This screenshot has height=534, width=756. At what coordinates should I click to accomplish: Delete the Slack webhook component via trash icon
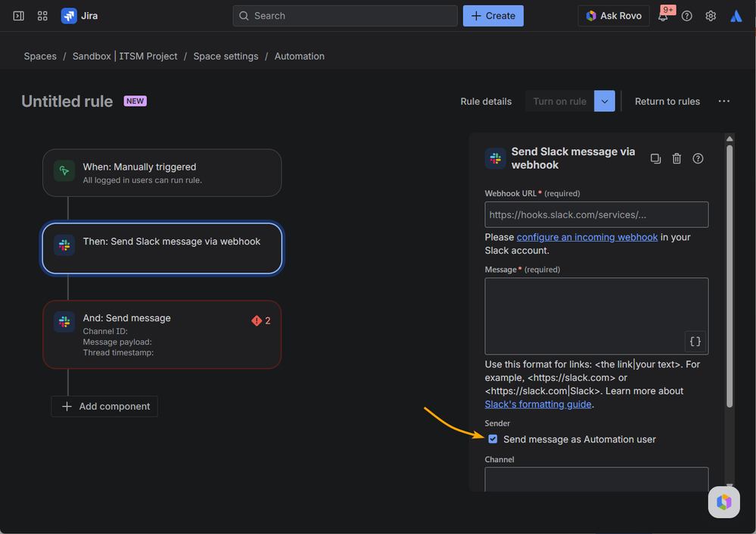click(677, 158)
